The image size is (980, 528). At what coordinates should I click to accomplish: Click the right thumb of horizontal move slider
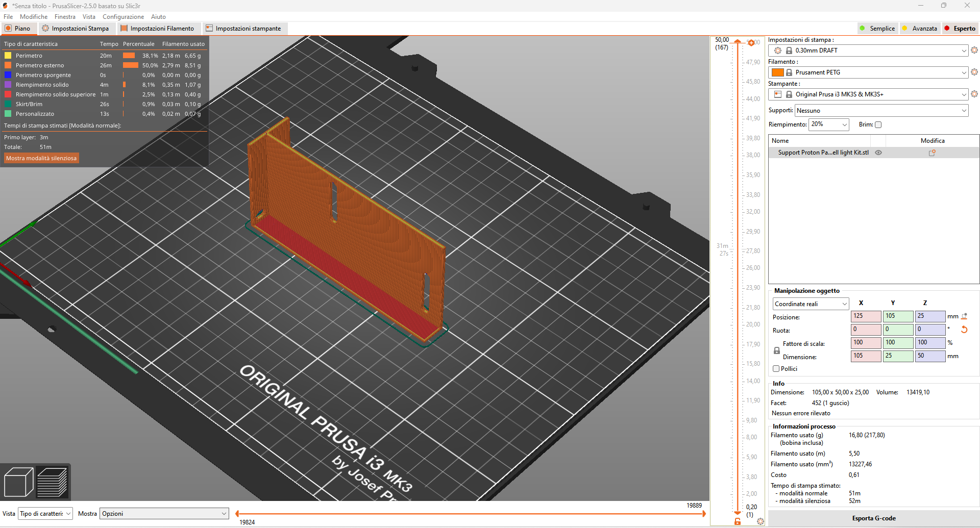click(x=704, y=514)
